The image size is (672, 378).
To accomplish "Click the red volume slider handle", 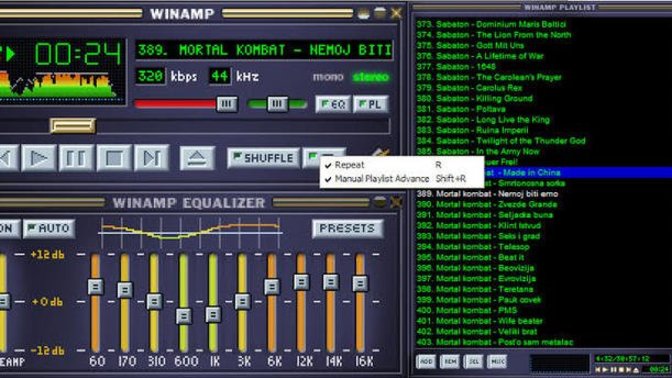I will click(x=227, y=104).
